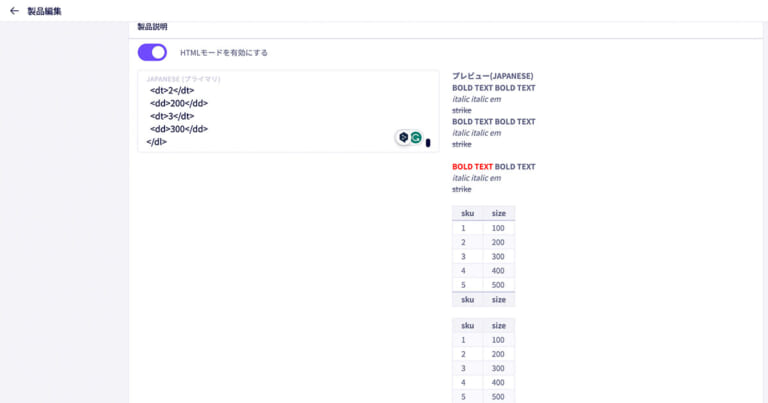Viewport: 768px width, 403px height.
Task: Place cursor on the <dd>200</dd> line
Action: 178,103
